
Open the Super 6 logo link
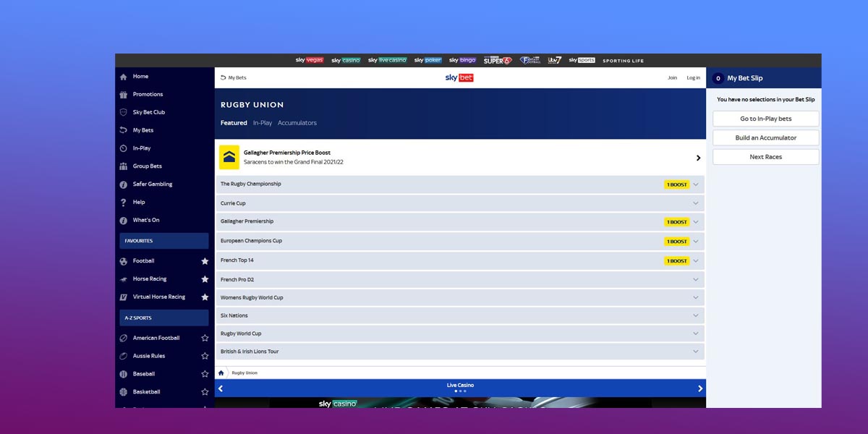[498, 61]
